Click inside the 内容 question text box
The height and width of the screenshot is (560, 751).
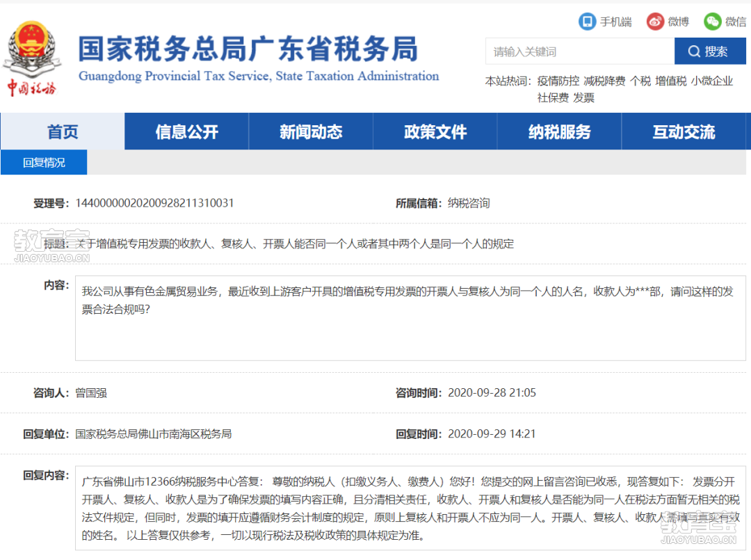click(x=410, y=318)
